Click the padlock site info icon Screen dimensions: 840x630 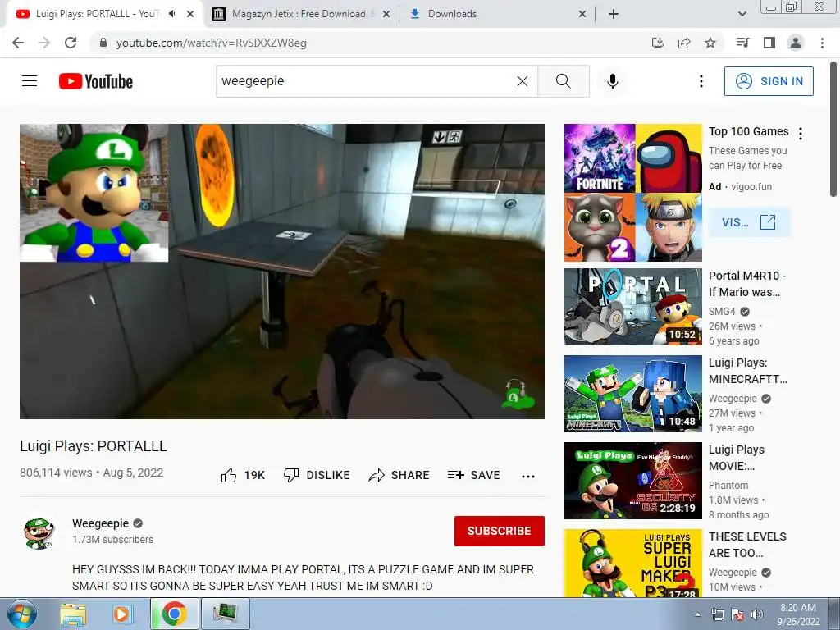point(103,43)
